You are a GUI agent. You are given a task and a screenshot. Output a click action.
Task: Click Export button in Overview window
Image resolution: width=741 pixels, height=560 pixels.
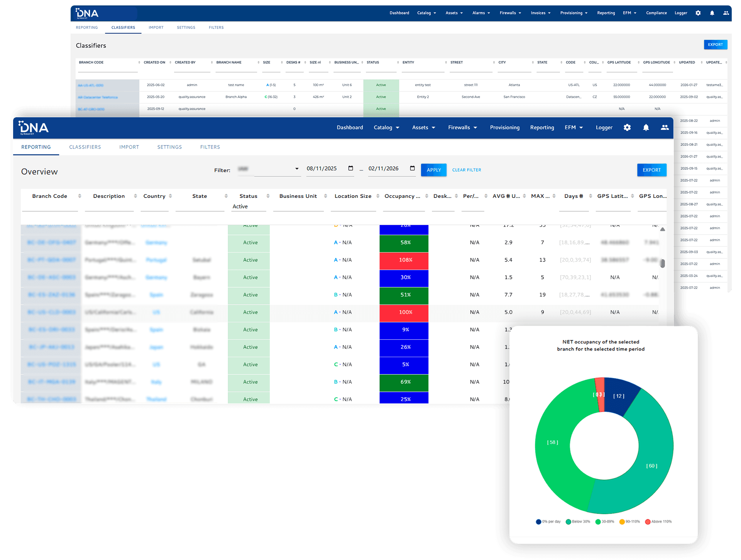[x=651, y=170]
